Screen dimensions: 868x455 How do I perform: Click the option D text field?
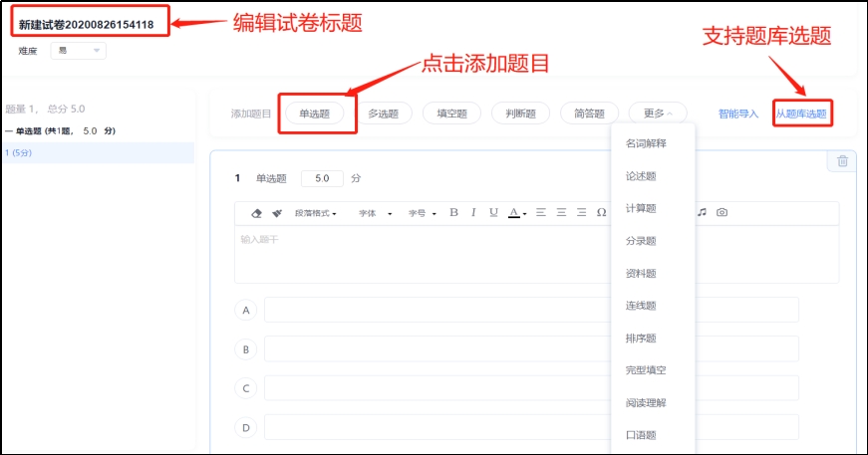tap(531, 427)
